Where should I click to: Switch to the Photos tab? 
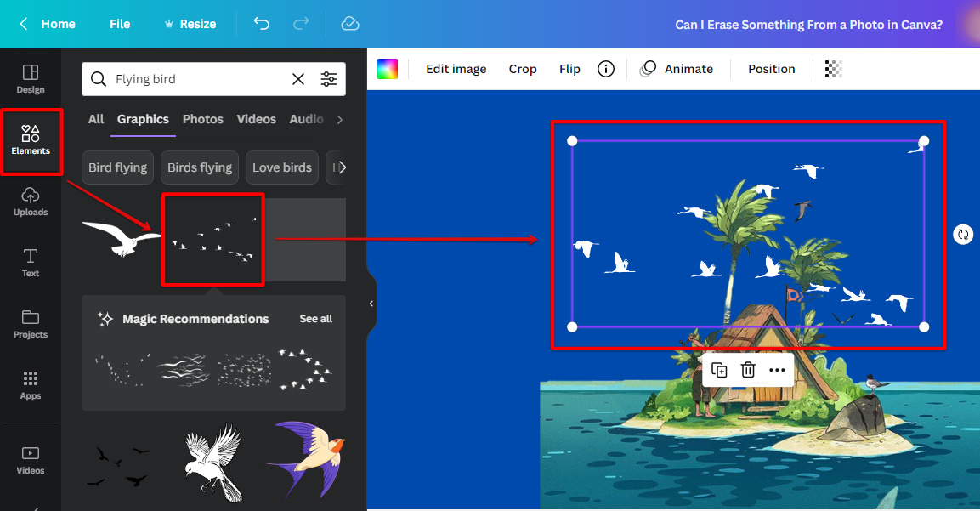pos(202,119)
